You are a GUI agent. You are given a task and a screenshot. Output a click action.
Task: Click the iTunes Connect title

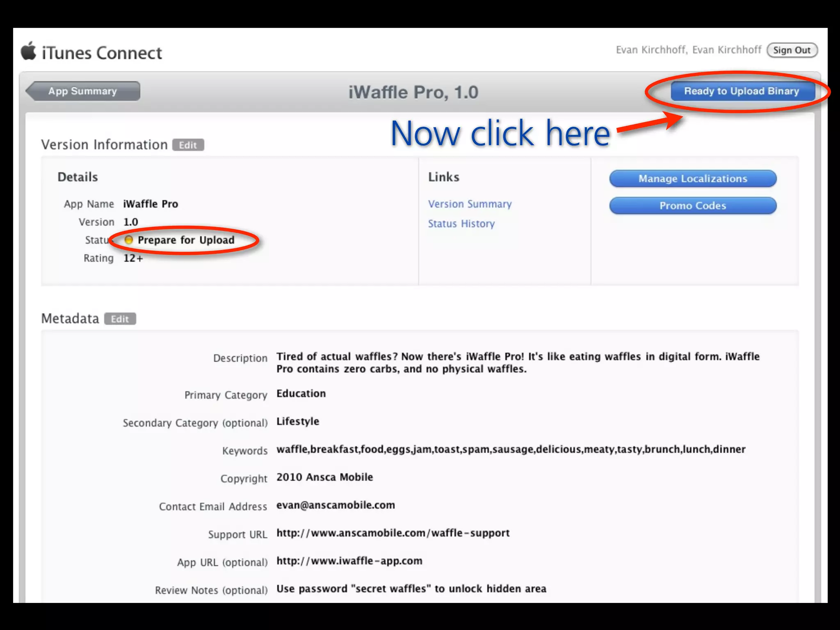coord(102,53)
